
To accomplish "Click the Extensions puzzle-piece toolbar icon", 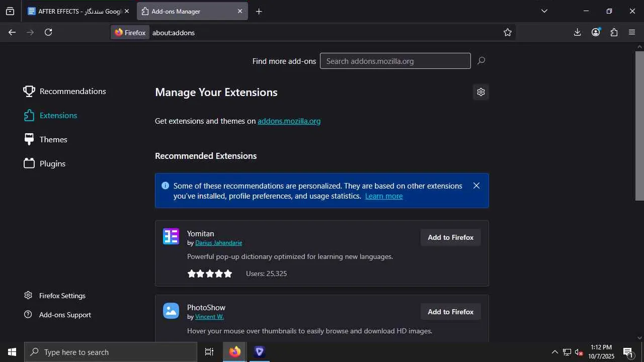I will (x=614, y=32).
